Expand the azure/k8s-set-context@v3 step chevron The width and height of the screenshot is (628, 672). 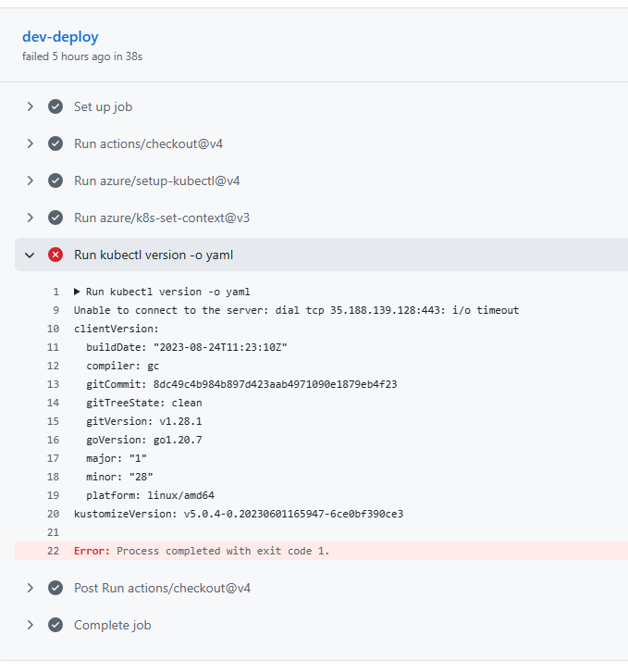[x=30, y=218]
